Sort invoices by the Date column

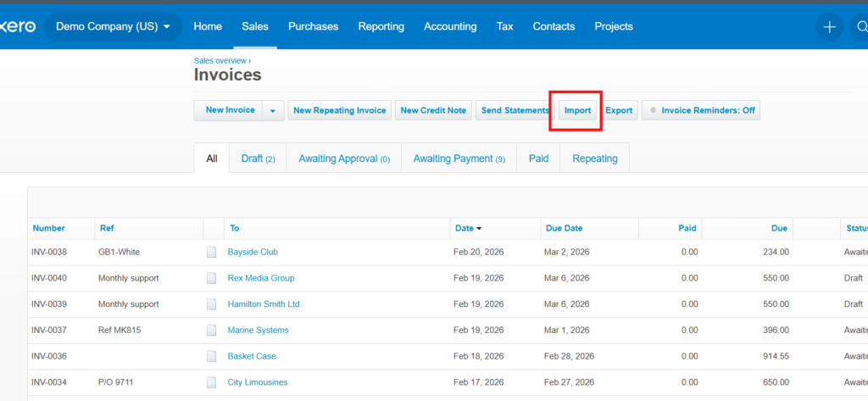click(468, 228)
